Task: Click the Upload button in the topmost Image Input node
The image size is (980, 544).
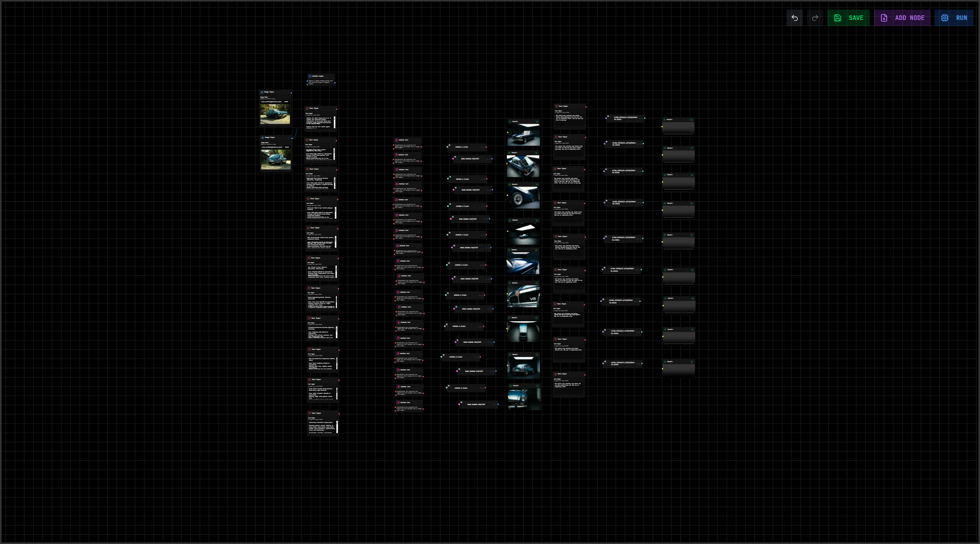Action: 286,102
